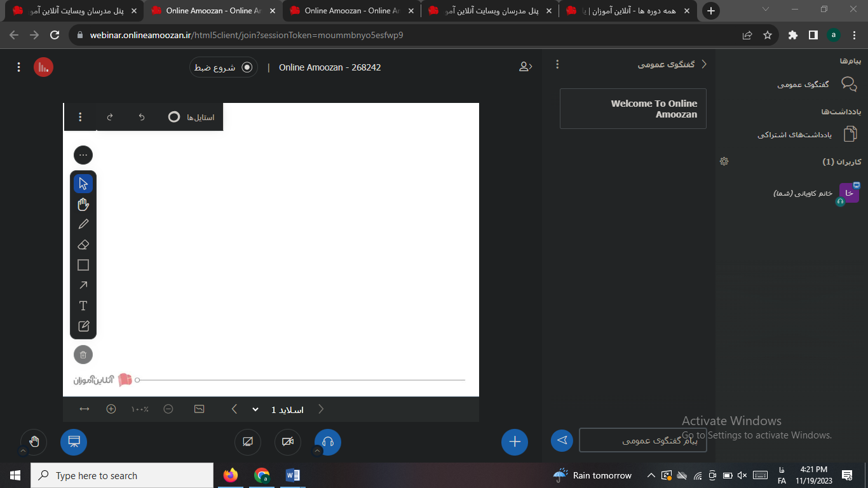
Task: Start recording with شروع ضبط
Action: click(224, 67)
